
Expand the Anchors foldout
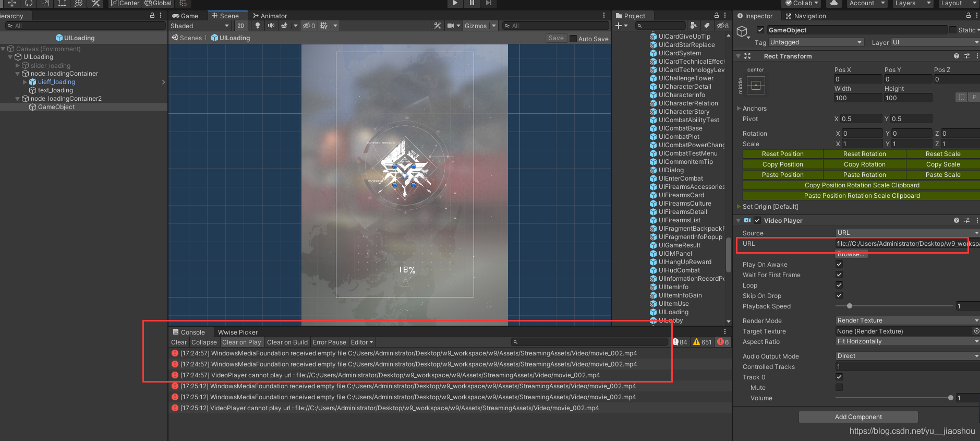pos(739,109)
